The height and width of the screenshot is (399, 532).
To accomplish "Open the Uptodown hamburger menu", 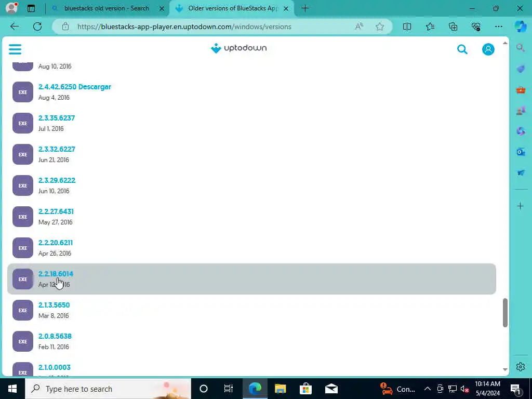I will (15, 49).
